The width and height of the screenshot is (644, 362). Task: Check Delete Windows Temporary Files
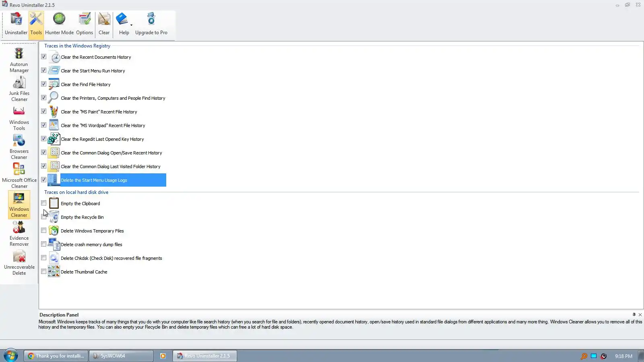[x=43, y=230]
